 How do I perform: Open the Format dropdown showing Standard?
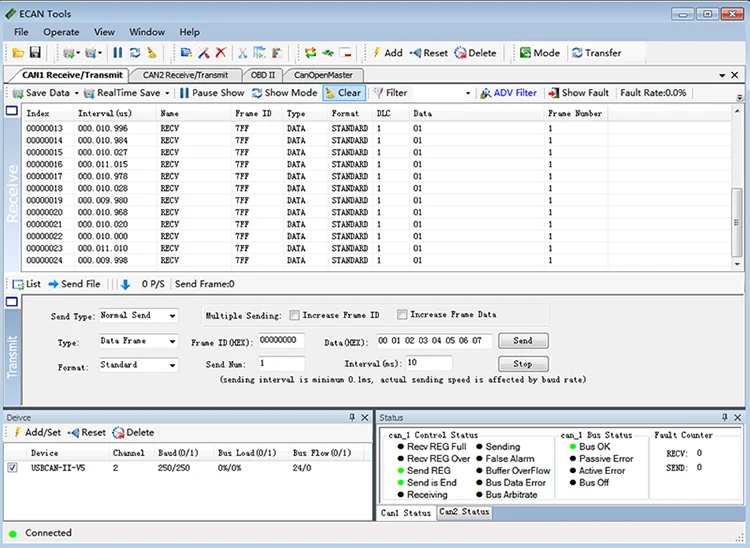point(172,366)
